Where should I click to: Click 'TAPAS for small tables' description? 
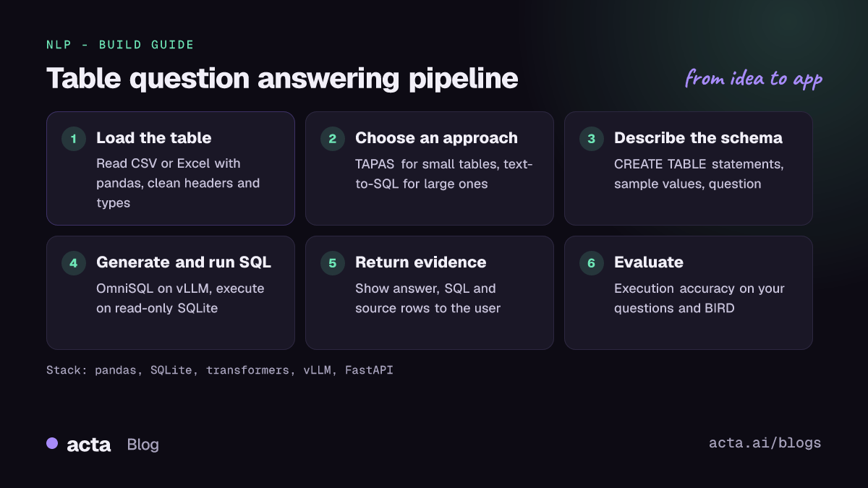click(444, 174)
